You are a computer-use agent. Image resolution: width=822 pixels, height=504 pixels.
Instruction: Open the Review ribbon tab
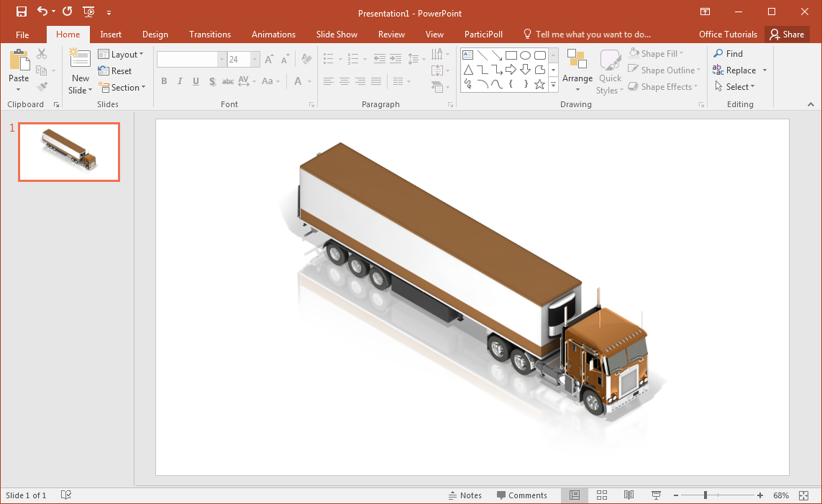click(391, 34)
